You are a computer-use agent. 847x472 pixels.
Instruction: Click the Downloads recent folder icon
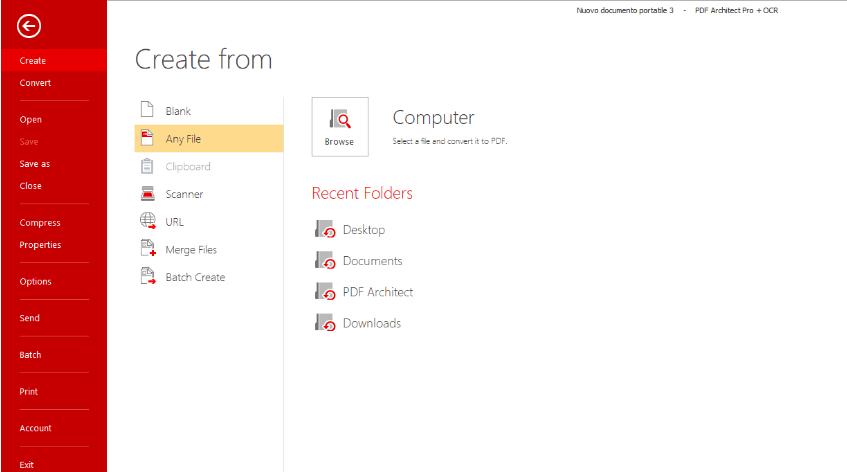tap(325, 323)
